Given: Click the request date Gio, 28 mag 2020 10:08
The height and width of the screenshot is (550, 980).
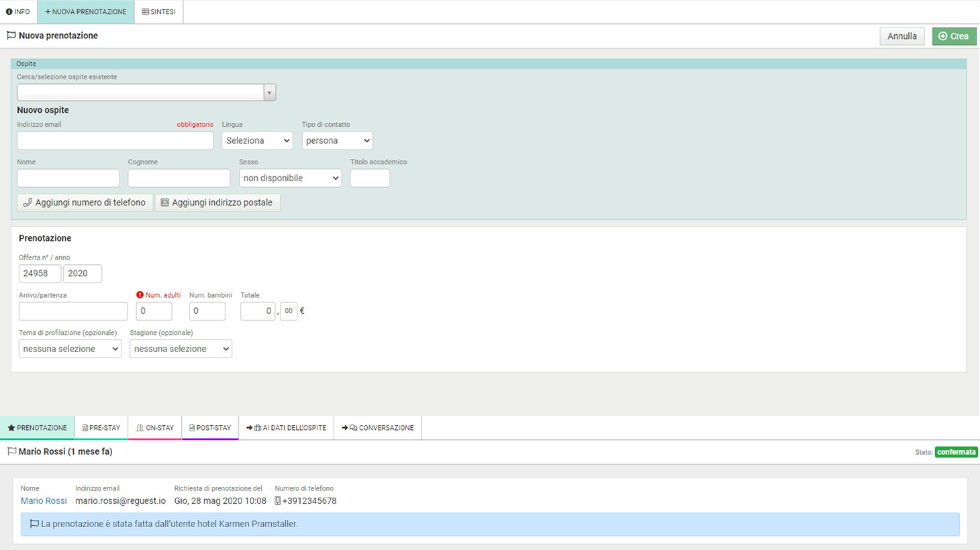Looking at the screenshot, I should (220, 501).
